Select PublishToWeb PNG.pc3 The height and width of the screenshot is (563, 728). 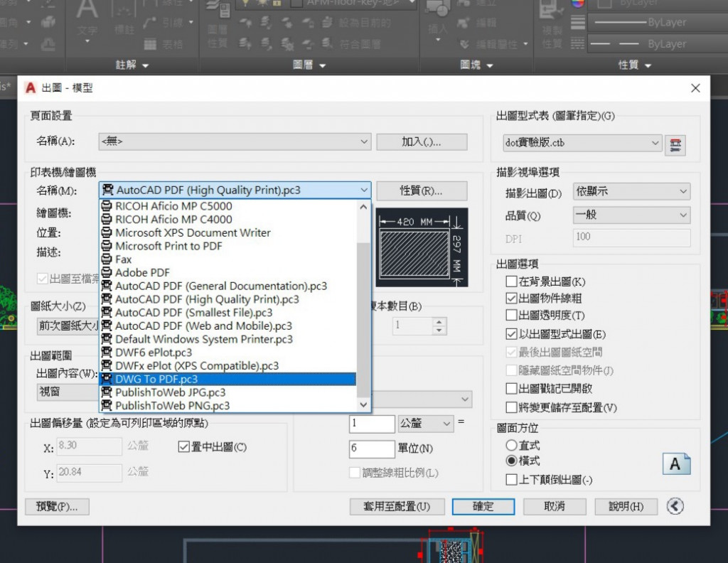tap(228, 406)
